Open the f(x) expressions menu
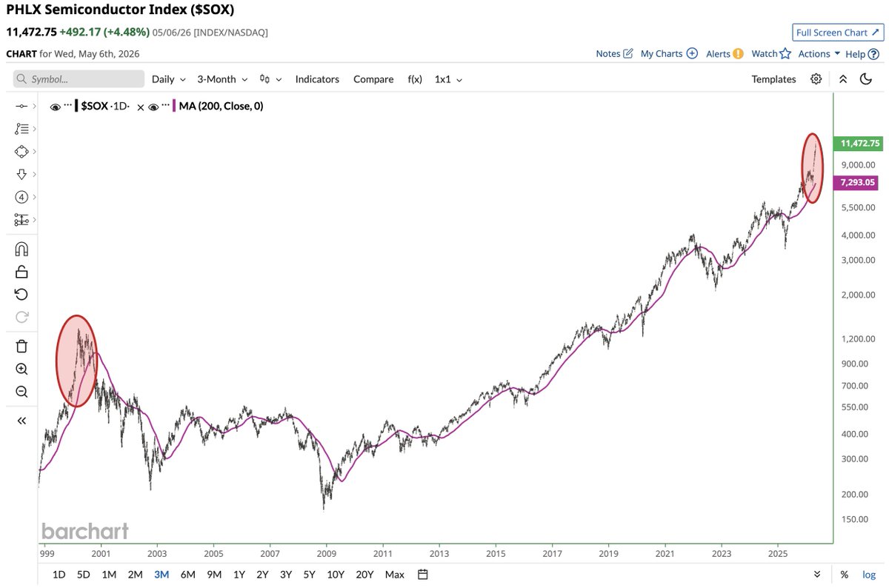The width and height of the screenshot is (889, 588). pos(415,79)
